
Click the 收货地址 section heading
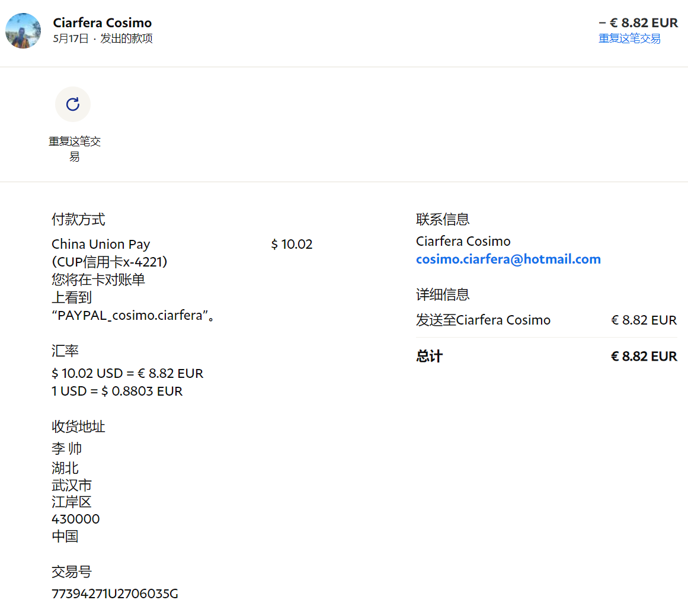tap(78, 426)
